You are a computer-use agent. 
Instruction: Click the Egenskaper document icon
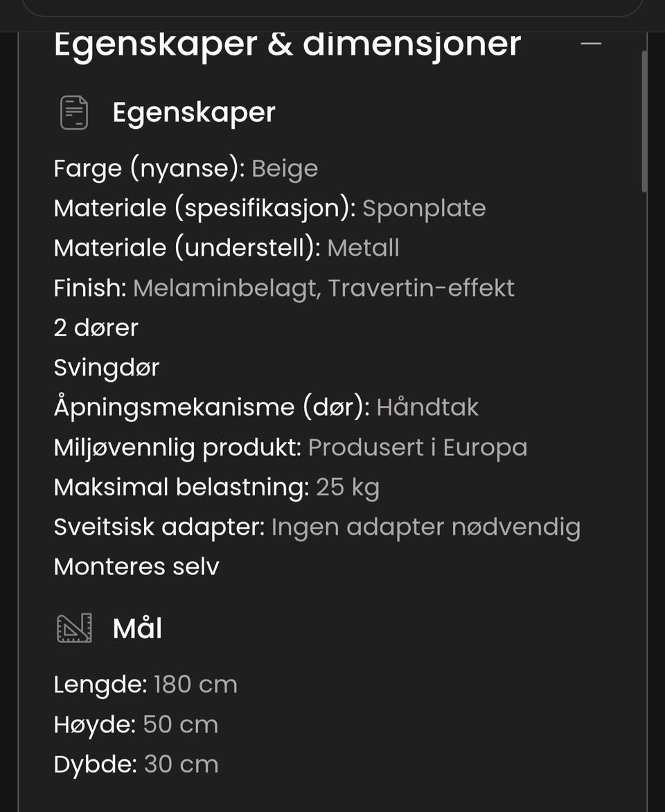coord(74,112)
